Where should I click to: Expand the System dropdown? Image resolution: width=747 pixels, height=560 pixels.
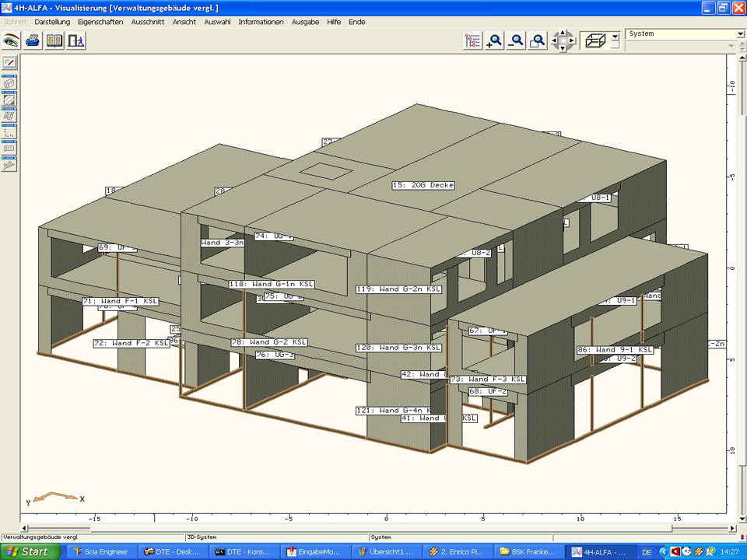[740, 34]
